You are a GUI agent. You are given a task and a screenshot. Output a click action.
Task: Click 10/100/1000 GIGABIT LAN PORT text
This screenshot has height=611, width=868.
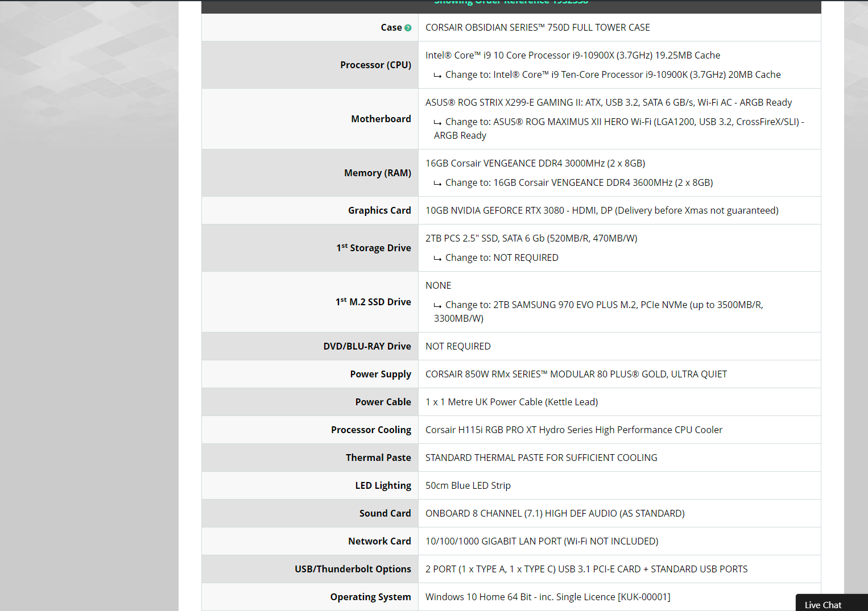(x=542, y=541)
